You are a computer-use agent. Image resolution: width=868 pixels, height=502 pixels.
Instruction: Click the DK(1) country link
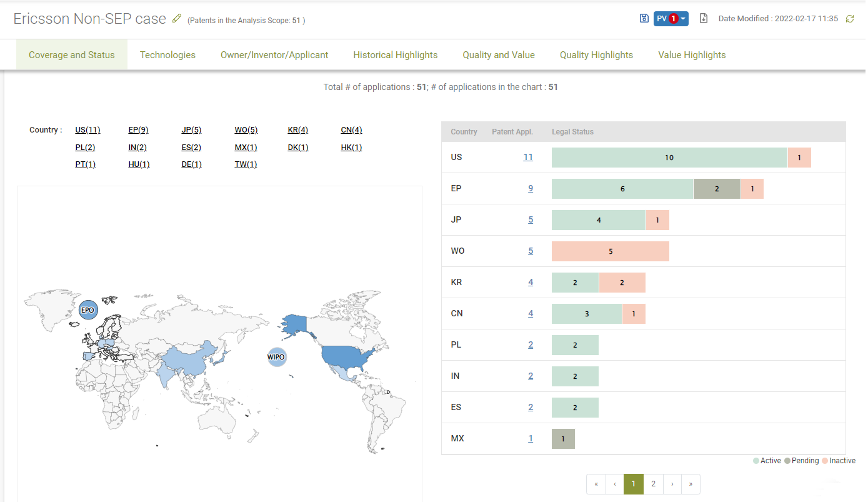298,148
